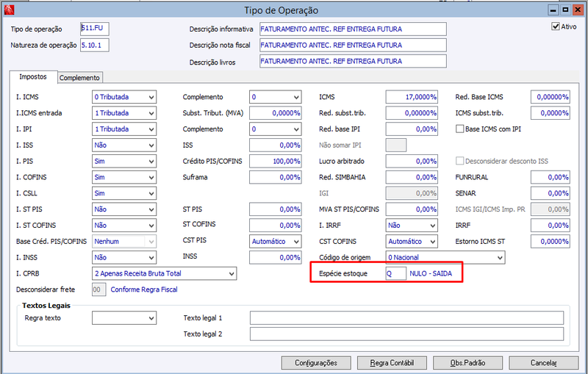
Task: Open the I. ICMS dropdown
Action: pyautogui.click(x=124, y=97)
